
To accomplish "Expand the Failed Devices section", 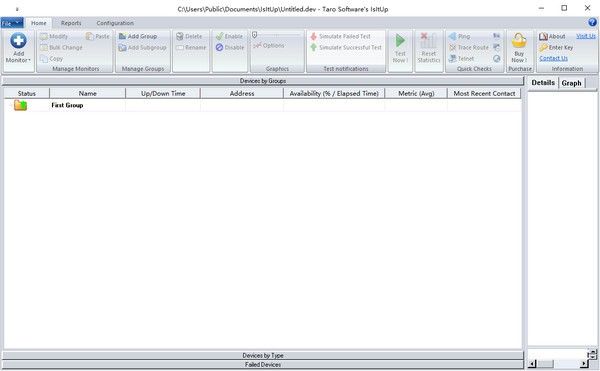I will 263,364.
